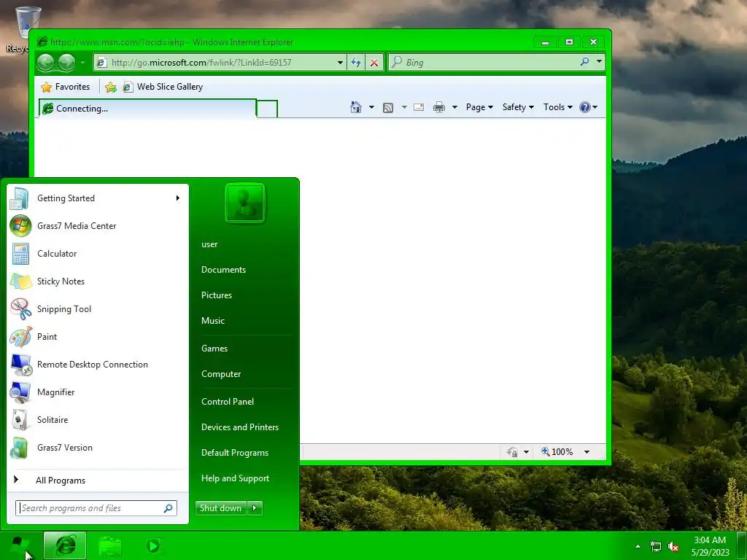Expand the Print dropdown arrow
This screenshot has width=747, height=560.
pyautogui.click(x=454, y=107)
